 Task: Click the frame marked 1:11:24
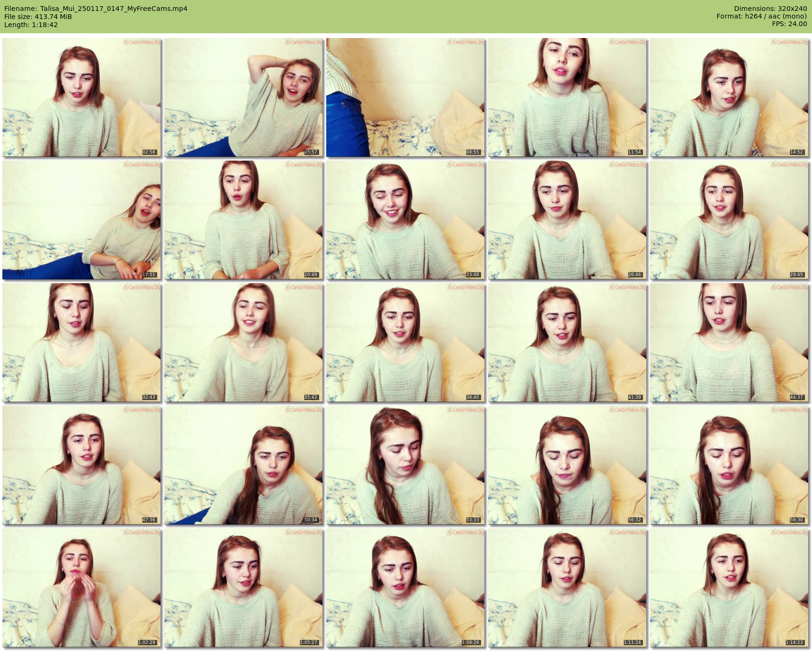(x=567, y=588)
